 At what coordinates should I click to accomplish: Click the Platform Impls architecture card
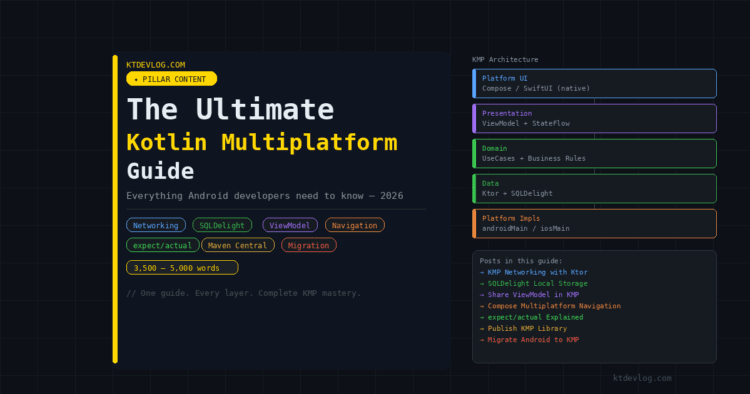[x=595, y=223]
